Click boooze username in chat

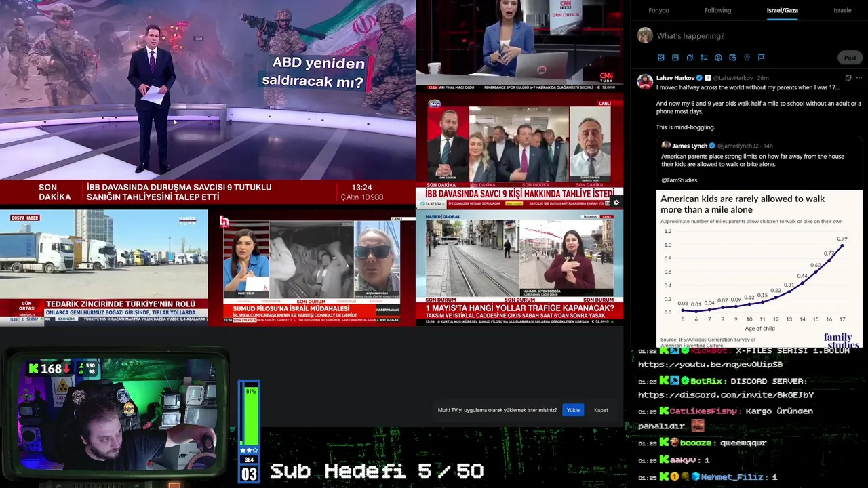click(x=696, y=443)
